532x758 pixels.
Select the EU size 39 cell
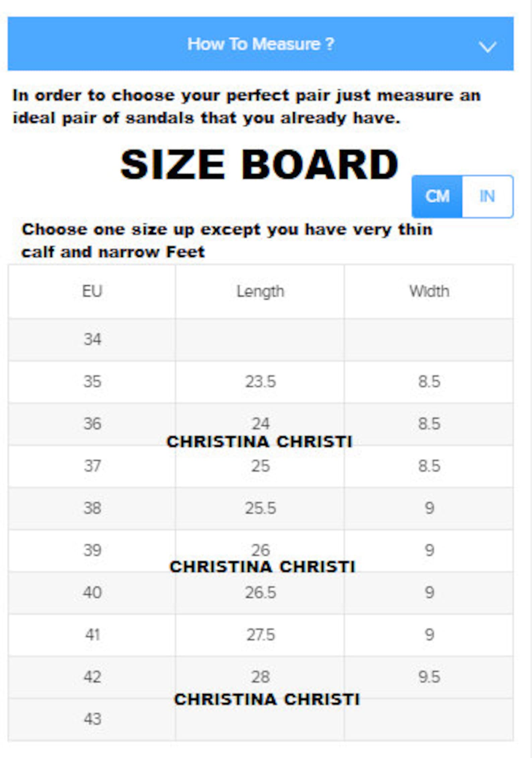[92, 550]
